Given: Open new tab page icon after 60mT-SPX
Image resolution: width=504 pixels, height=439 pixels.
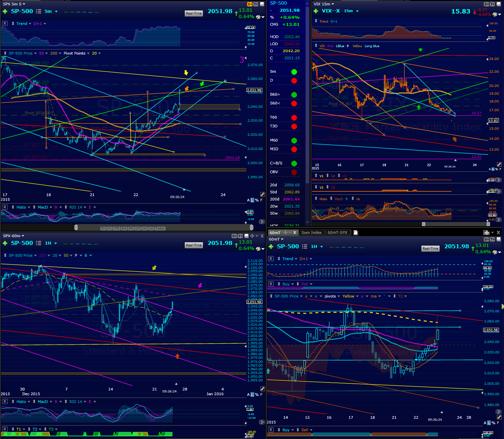Looking at the screenshot, I should pyautogui.click(x=355, y=232).
